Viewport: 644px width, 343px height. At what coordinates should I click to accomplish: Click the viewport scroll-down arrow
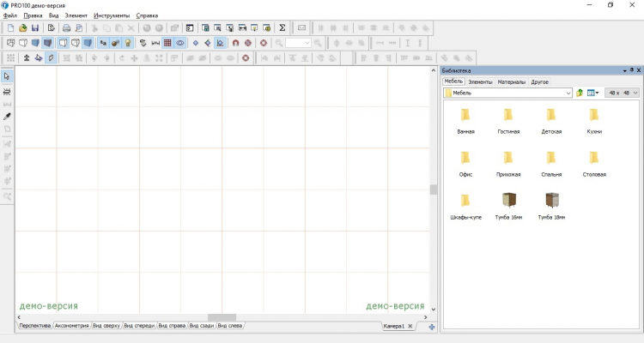tap(434, 310)
